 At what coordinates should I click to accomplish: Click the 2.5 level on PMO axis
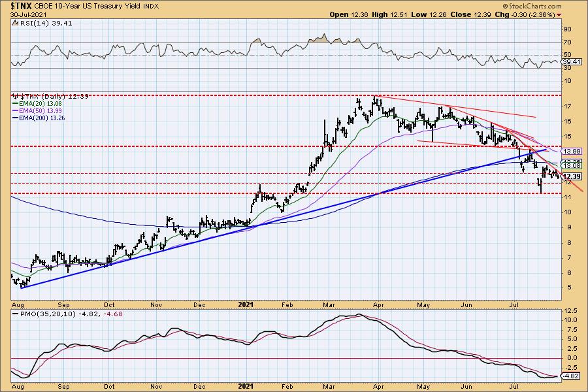[571, 348]
